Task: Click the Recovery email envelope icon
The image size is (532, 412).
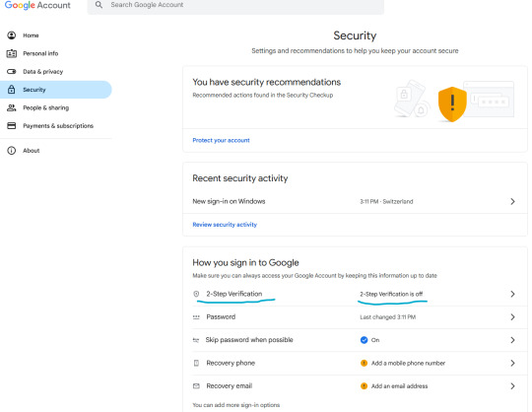Action: tap(196, 386)
